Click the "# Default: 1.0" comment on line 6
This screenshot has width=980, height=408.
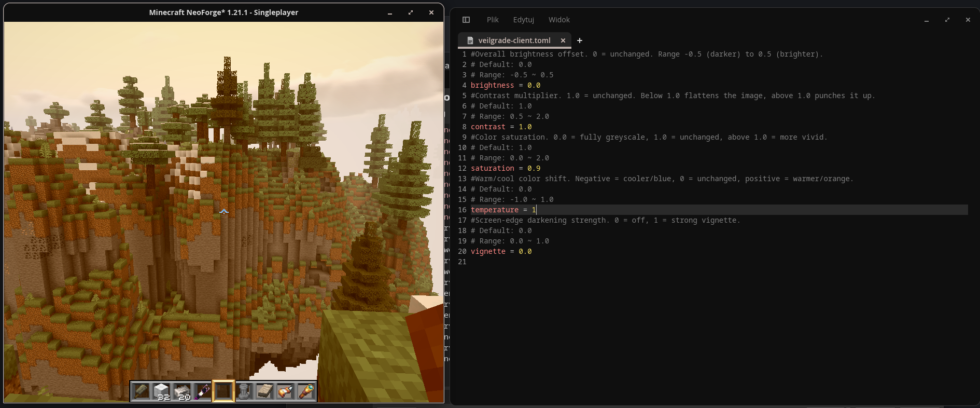click(x=501, y=106)
